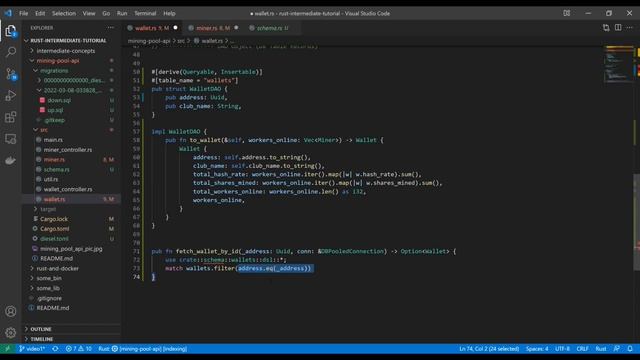This screenshot has width=640, height=360.
Task: Open the Remote Explorer view
Action: (11, 139)
